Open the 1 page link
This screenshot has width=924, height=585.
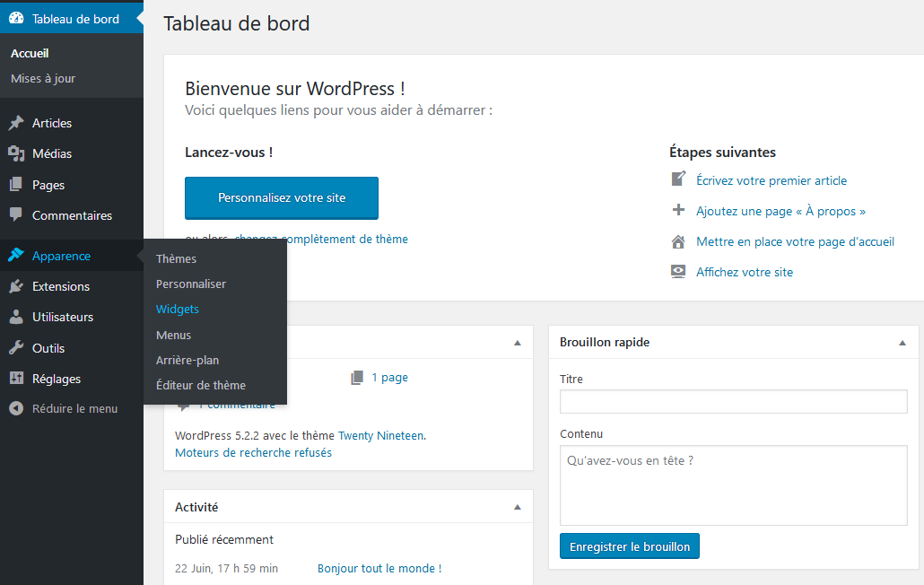click(389, 378)
